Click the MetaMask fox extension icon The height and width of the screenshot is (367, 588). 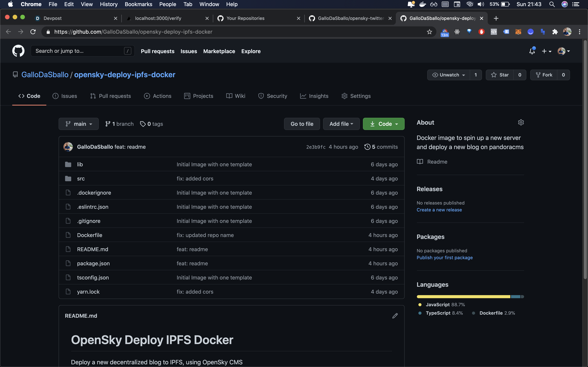pyautogui.click(x=518, y=32)
